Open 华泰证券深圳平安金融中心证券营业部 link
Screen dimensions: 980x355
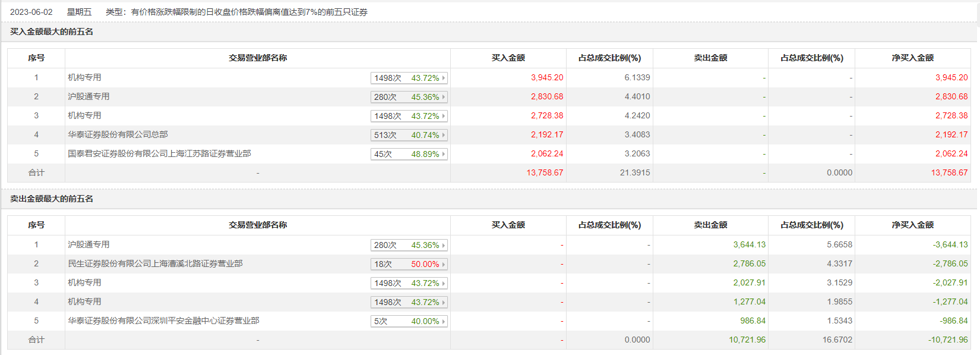click(163, 321)
